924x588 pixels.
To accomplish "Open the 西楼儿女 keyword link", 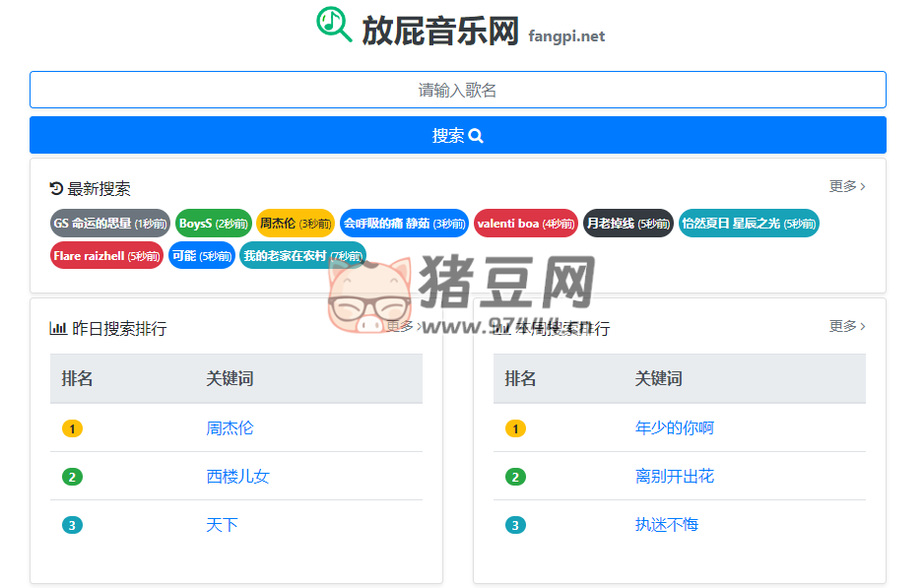I will 239,477.
